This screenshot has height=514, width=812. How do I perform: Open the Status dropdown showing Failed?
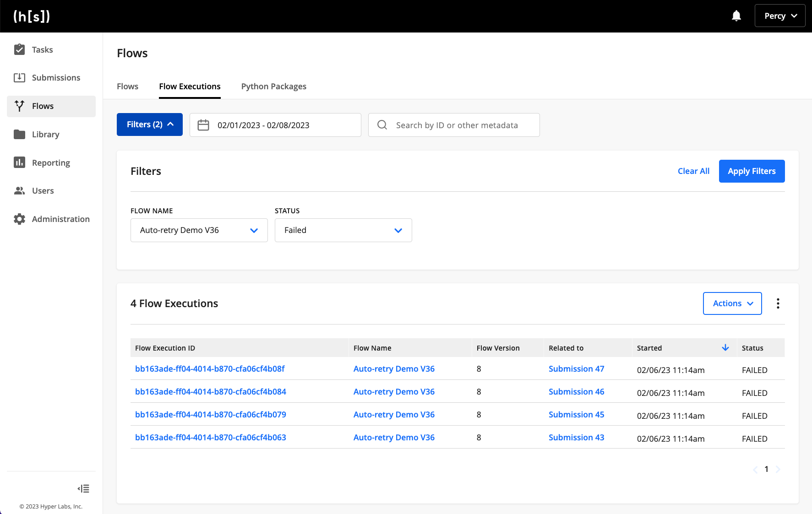coord(343,230)
